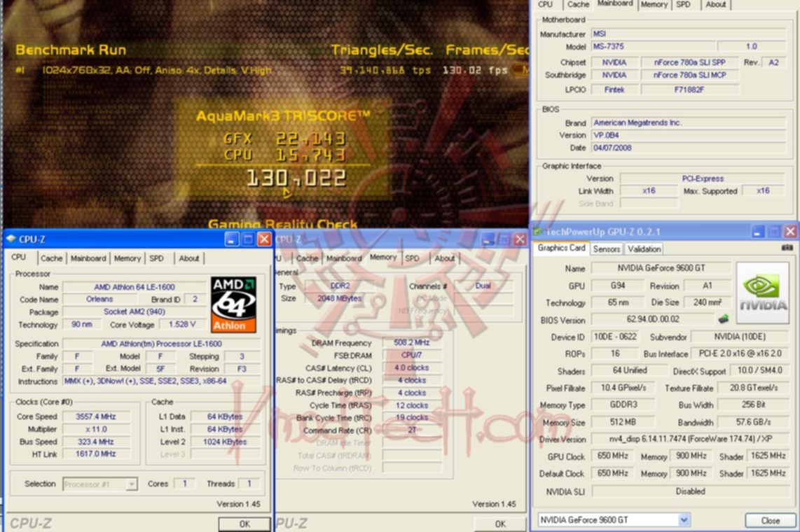Click the BIOS Brand American Megatrends Inc.
The width and height of the screenshot is (800, 532).
pos(689,122)
